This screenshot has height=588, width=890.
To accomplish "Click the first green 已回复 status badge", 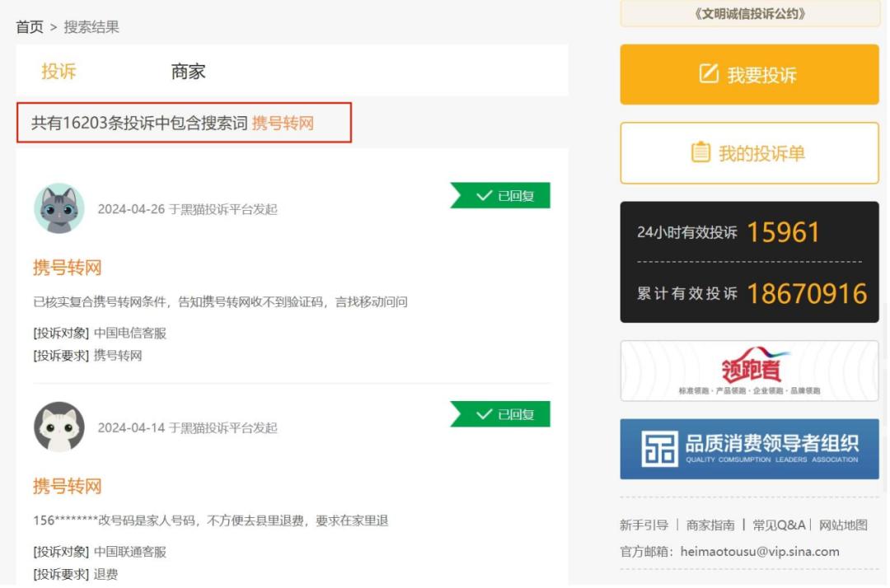I will point(501,196).
